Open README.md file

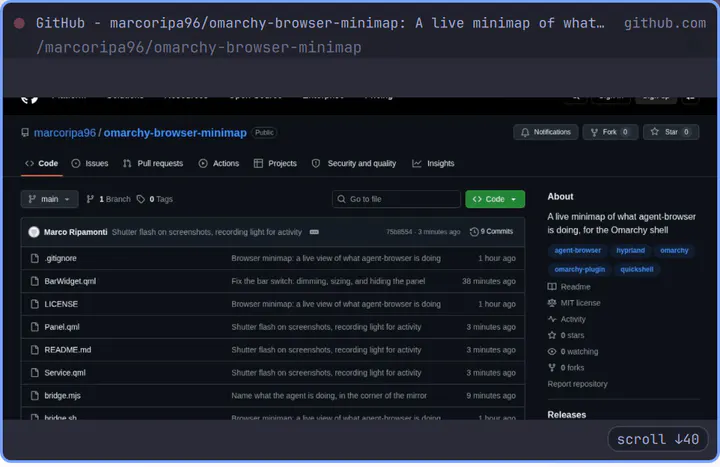coord(68,350)
